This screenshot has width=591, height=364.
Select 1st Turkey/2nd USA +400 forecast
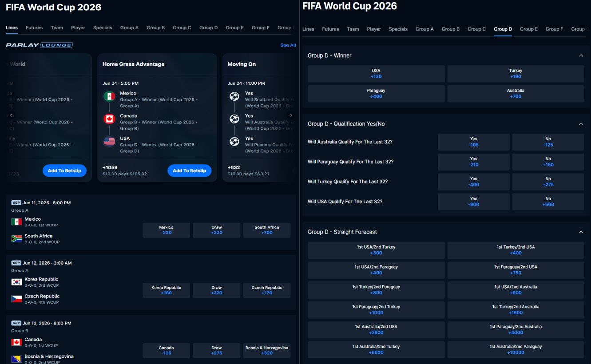(516, 250)
